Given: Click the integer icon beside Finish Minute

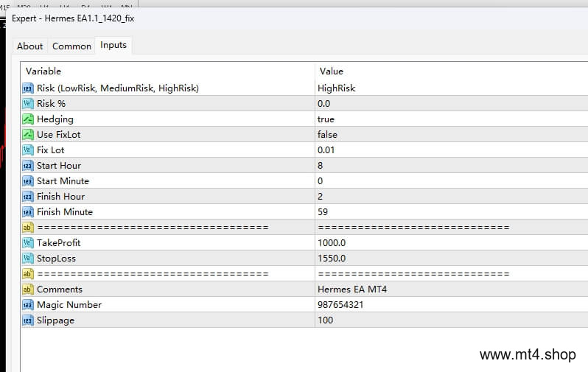Looking at the screenshot, I should pos(28,212).
